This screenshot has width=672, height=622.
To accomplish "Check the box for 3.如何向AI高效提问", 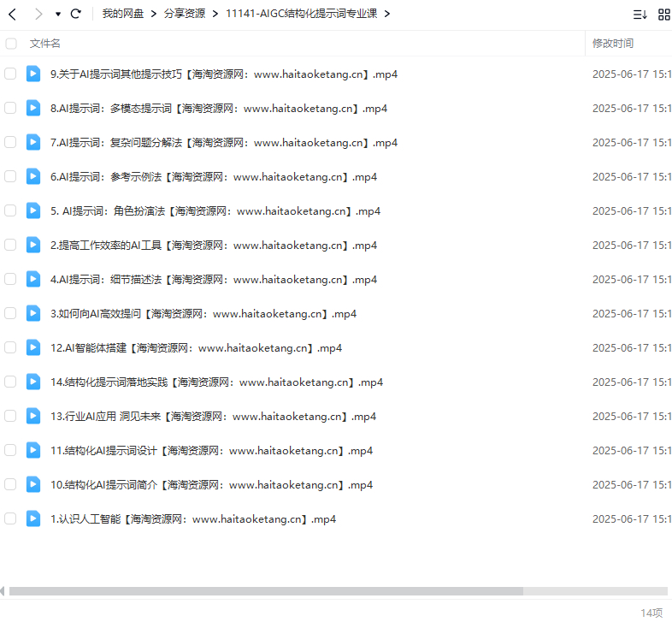I will point(10,314).
